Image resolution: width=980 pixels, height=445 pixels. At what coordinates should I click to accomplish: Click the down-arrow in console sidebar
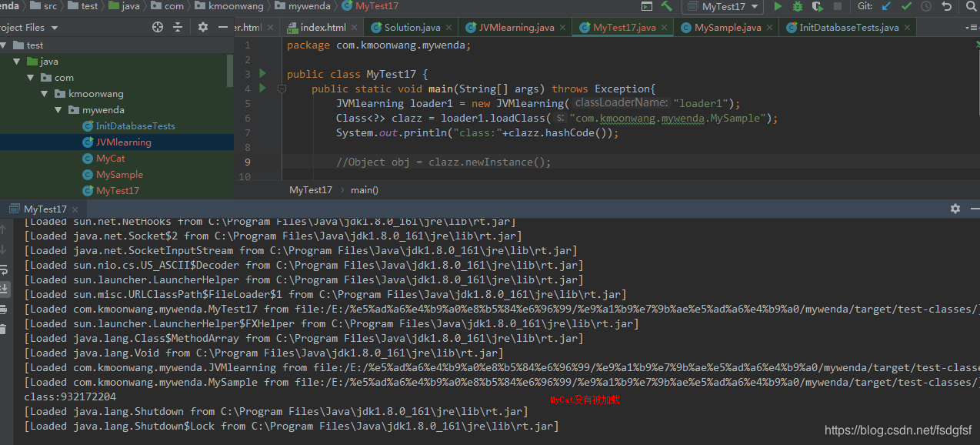4,249
